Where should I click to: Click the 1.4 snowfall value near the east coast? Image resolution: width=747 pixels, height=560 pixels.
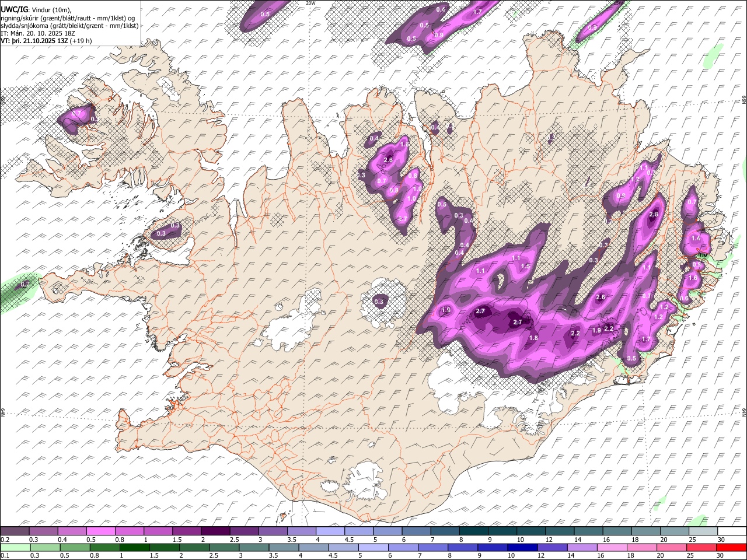pyautogui.click(x=696, y=238)
